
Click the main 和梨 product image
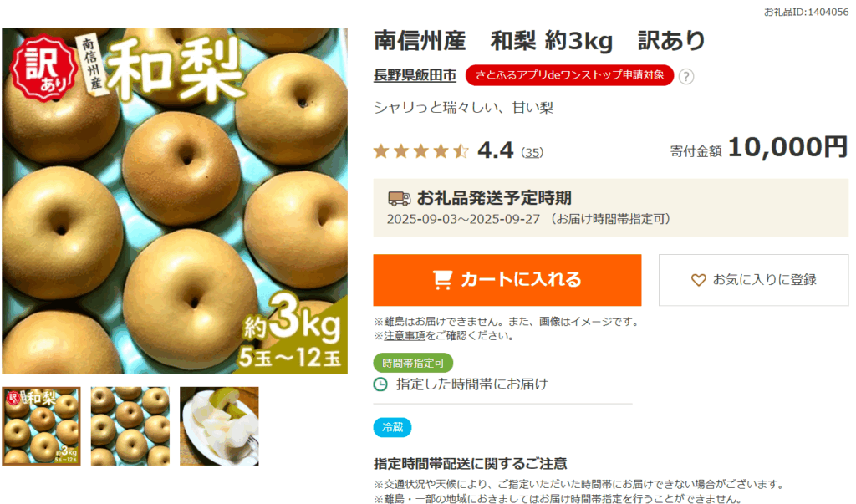click(x=175, y=201)
